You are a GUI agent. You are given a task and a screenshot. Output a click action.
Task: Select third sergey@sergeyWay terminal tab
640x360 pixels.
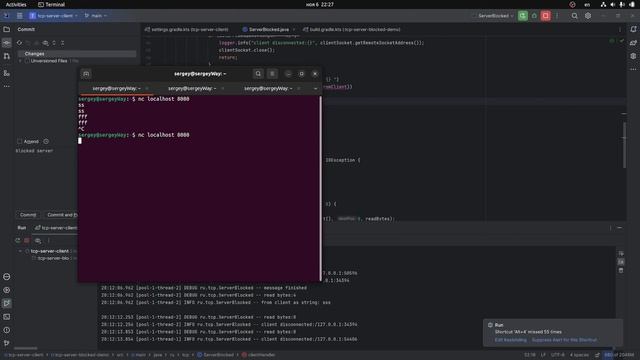click(x=267, y=89)
